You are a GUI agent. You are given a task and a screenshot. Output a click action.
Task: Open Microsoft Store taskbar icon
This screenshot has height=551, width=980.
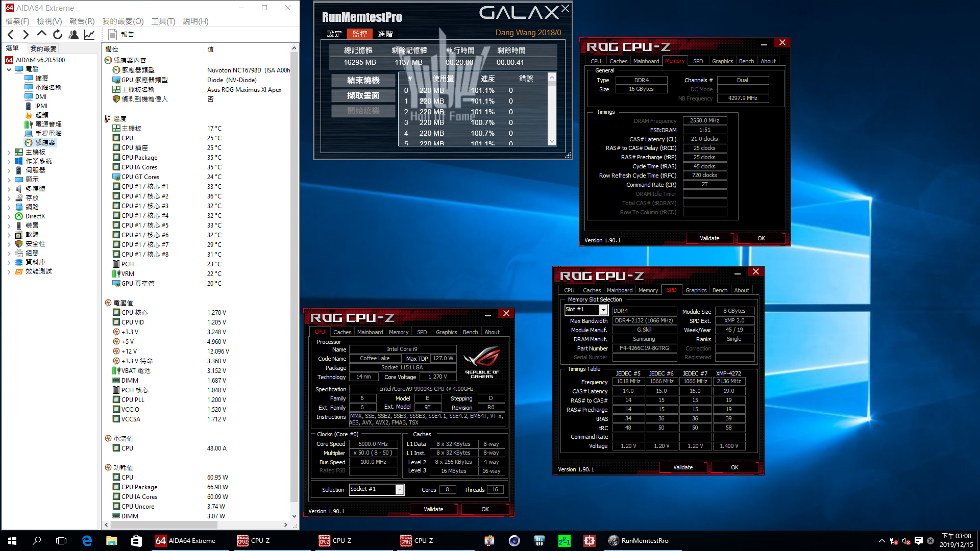[x=136, y=541]
